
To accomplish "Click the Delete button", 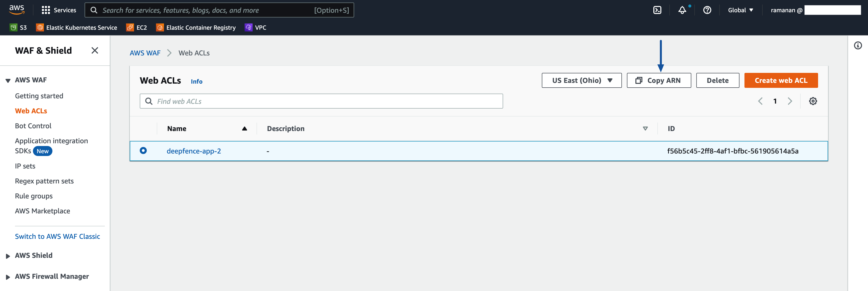I will coord(717,81).
